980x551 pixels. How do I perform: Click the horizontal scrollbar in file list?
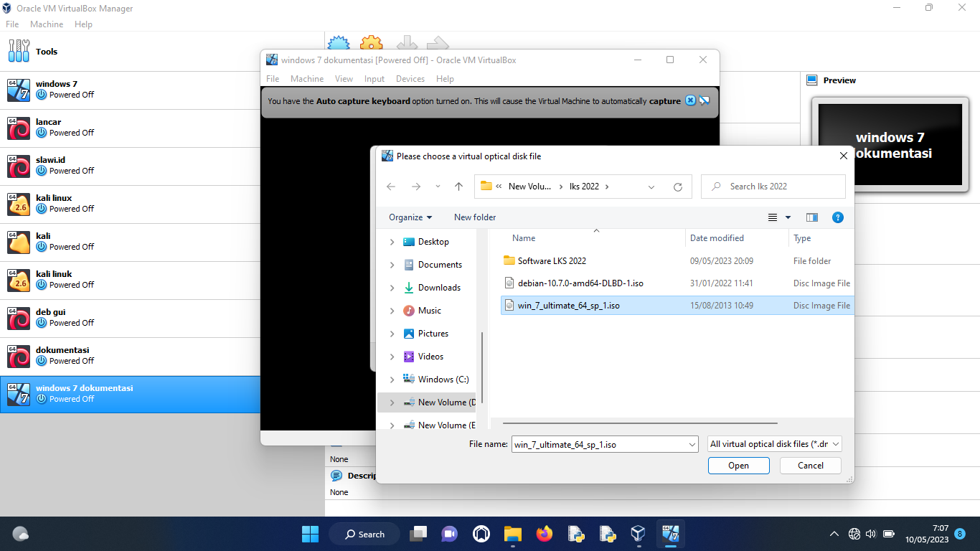pyautogui.click(x=640, y=424)
